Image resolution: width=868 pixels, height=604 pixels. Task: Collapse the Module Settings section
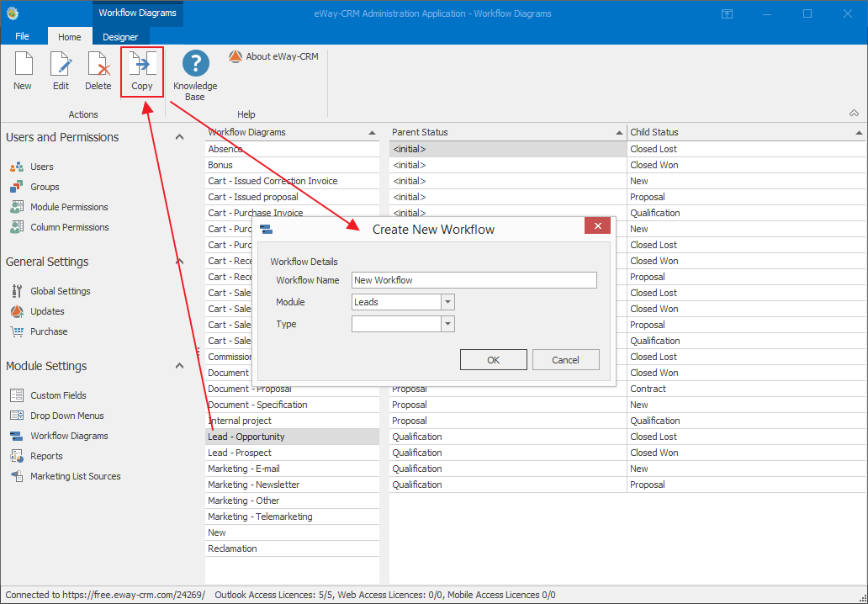[179, 366]
